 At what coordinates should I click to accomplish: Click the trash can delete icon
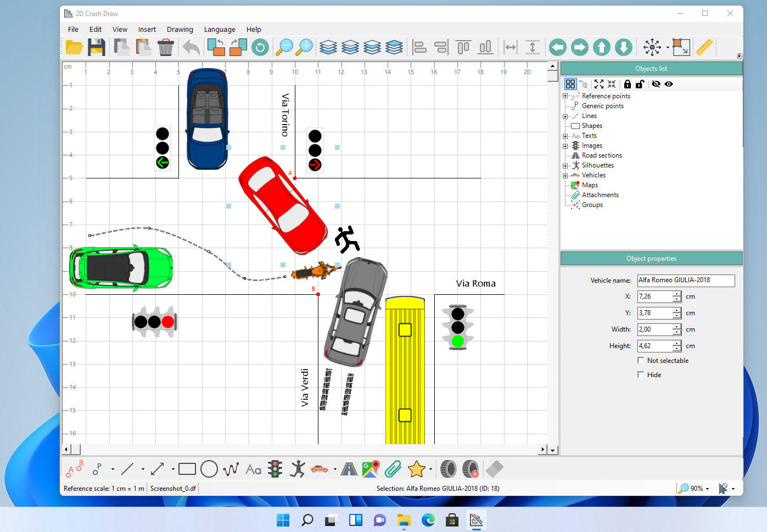165,48
